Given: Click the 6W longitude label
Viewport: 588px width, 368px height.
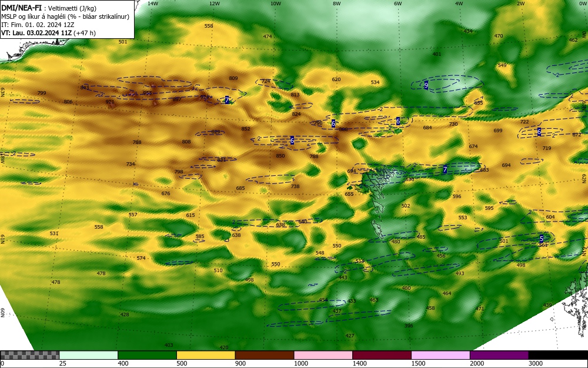Looking at the screenshot, I should point(398,4).
